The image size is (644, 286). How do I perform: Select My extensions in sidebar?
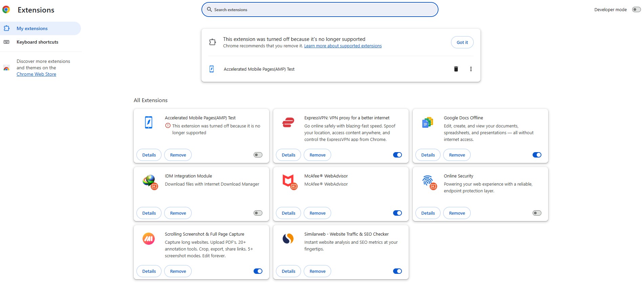point(32,28)
